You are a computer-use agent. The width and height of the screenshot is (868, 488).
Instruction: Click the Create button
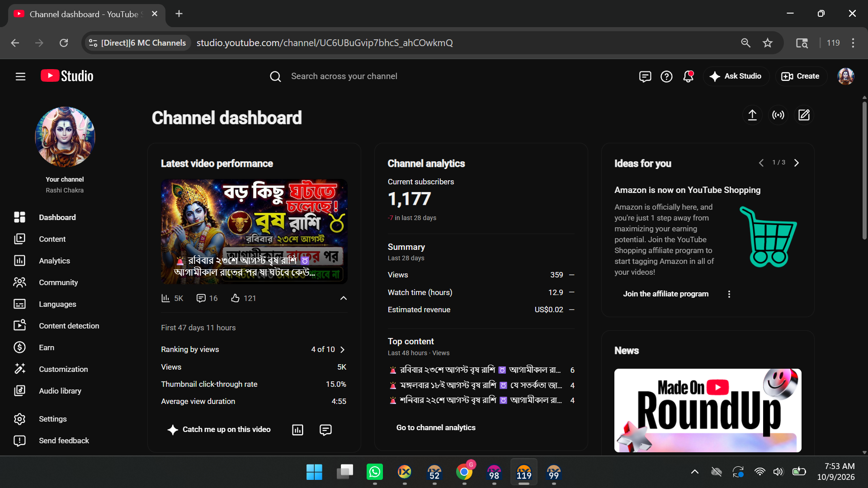801,76
